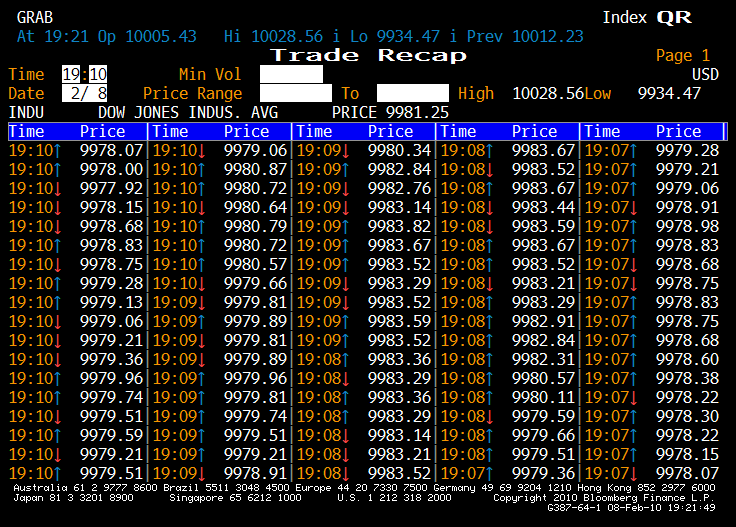Click the G387-64-1 08-Feb-10 19:21:49 stamp
The image size is (736, 527).
(631, 508)
